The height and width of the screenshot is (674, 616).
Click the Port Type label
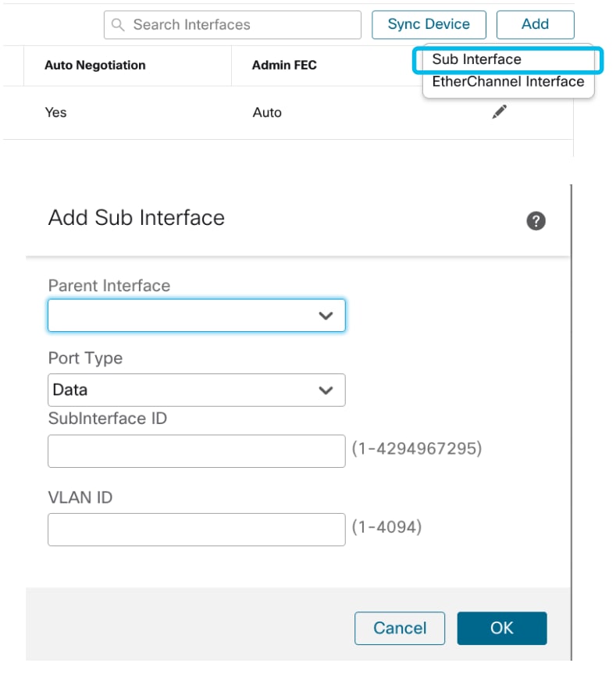coord(85,358)
